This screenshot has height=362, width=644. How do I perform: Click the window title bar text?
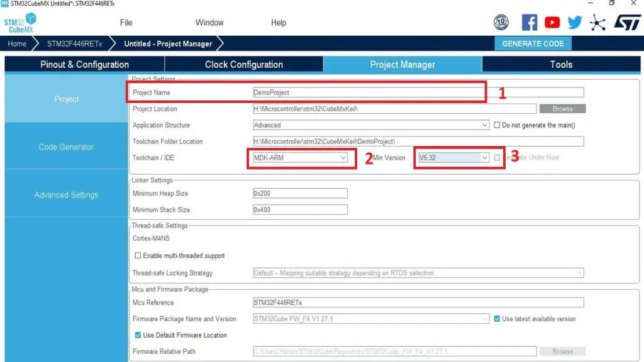[x=62, y=3]
